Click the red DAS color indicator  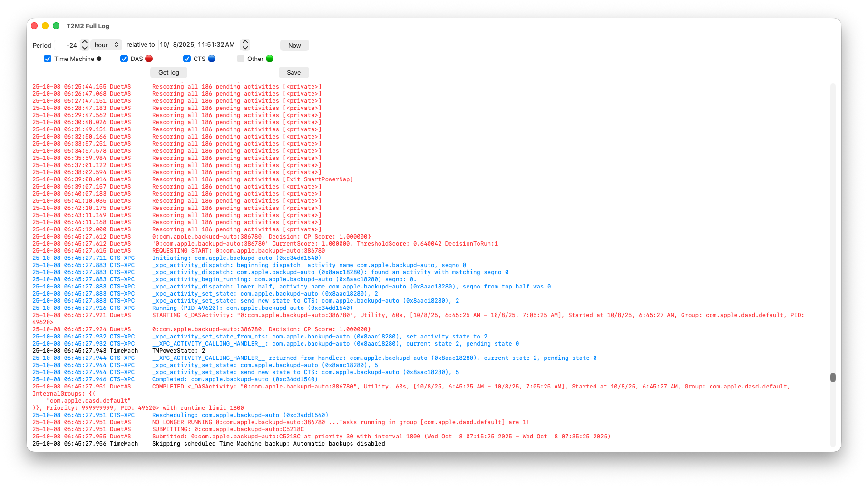[x=149, y=59]
